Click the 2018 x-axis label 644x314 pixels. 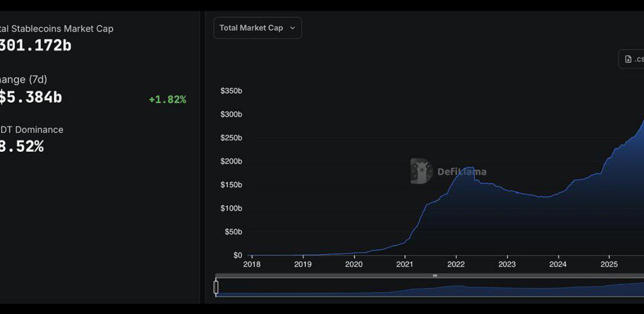click(252, 264)
